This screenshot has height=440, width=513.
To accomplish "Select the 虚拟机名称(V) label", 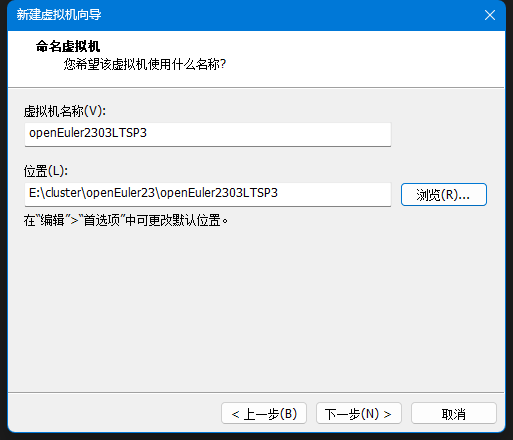I will point(65,111).
